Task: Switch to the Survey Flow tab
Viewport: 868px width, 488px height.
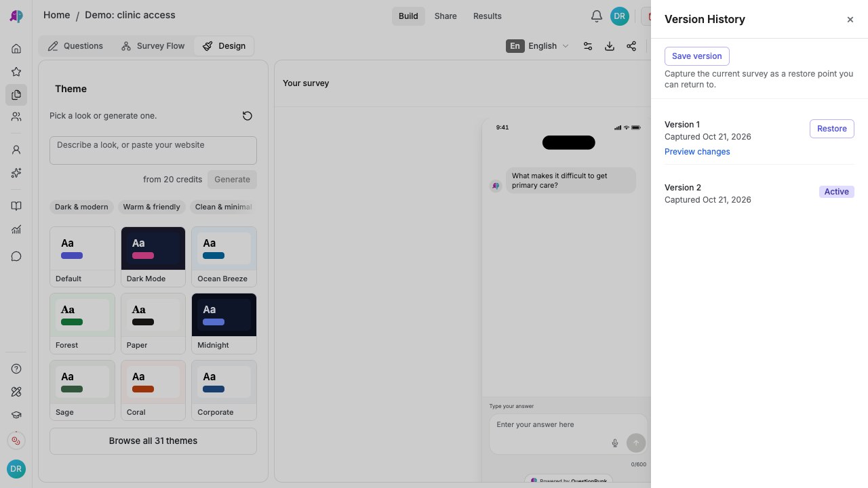Action: [153, 46]
